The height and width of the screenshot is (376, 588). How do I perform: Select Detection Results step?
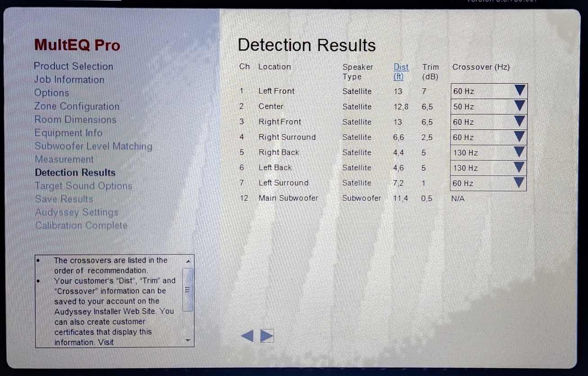pyautogui.click(x=75, y=172)
